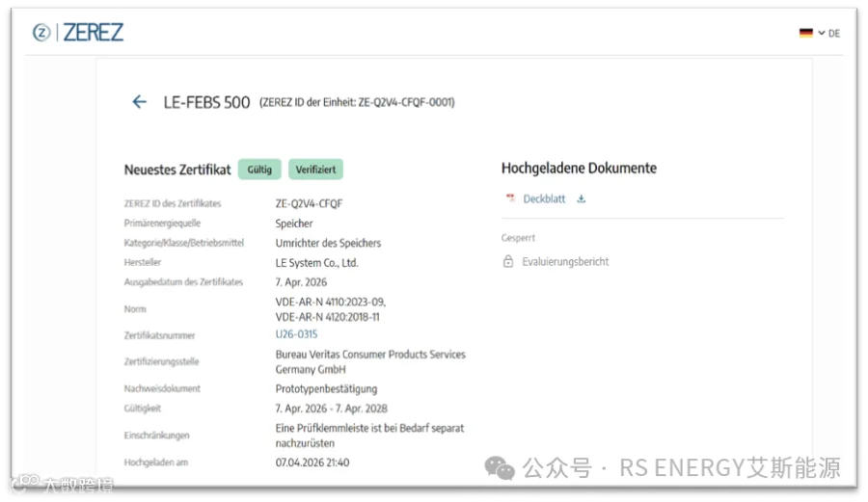Click the Gültigkeit field label
The width and height of the screenshot is (868, 502).
click(x=143, y=408)
